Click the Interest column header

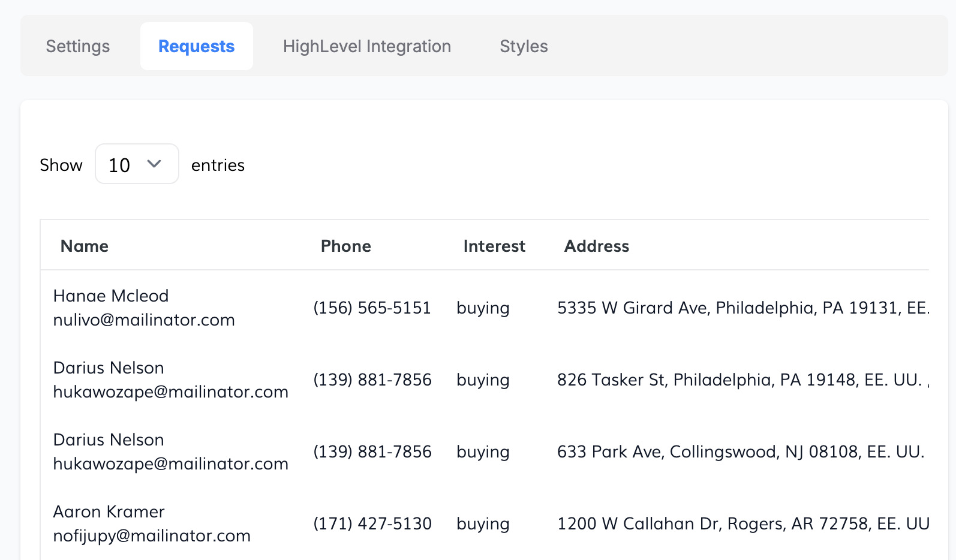(x=494, y=246)
